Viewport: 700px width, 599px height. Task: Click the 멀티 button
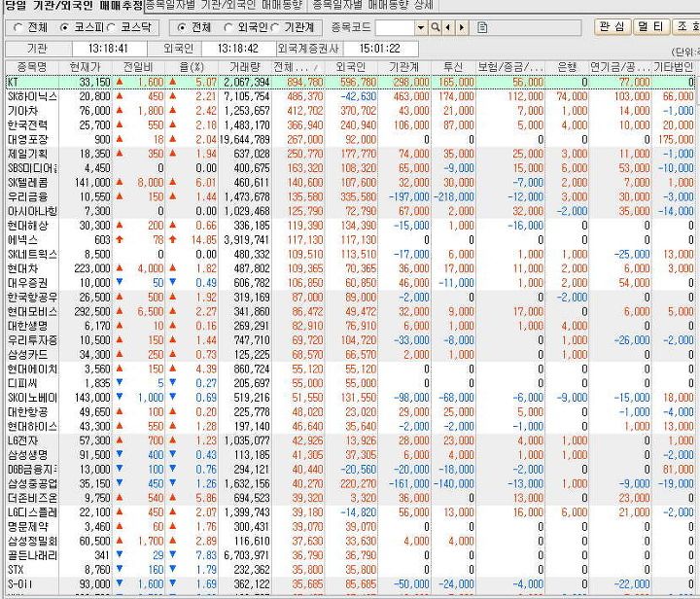tap(650, 27)
